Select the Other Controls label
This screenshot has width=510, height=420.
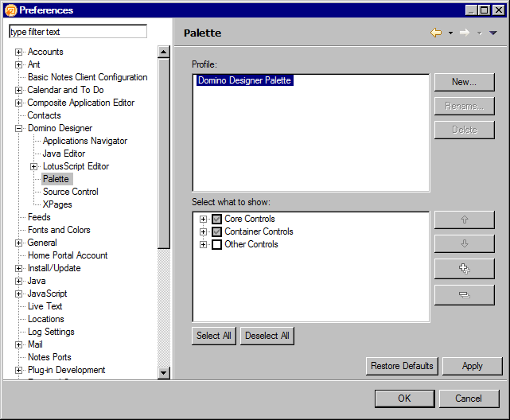point(251,244)
